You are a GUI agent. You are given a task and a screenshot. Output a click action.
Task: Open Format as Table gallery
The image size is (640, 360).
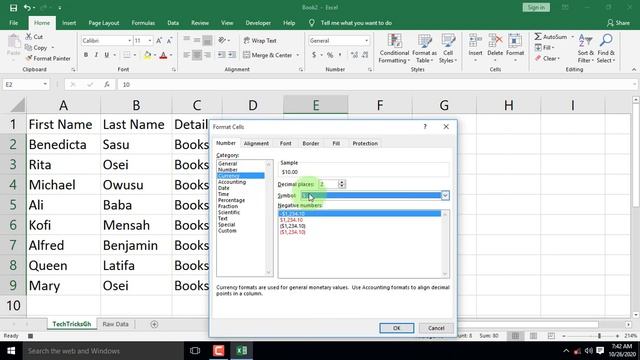(x=424, y=49)
